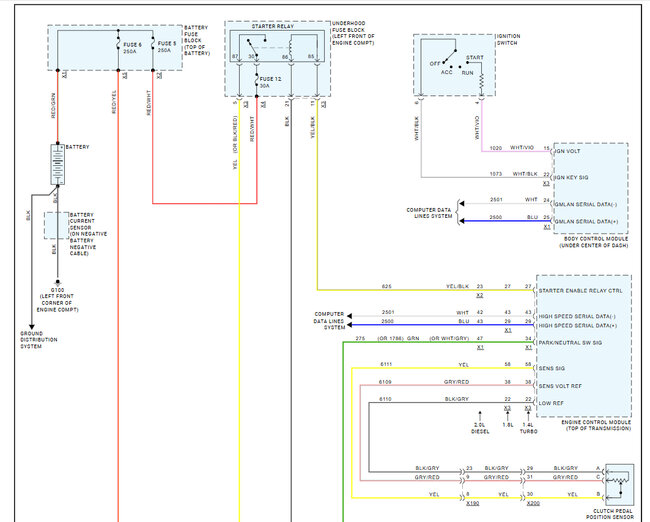The image size is (650, 522).
Task: Click the 'HIGH SPEED SERIAL DATA(-)' label
Action: (577, 316)
